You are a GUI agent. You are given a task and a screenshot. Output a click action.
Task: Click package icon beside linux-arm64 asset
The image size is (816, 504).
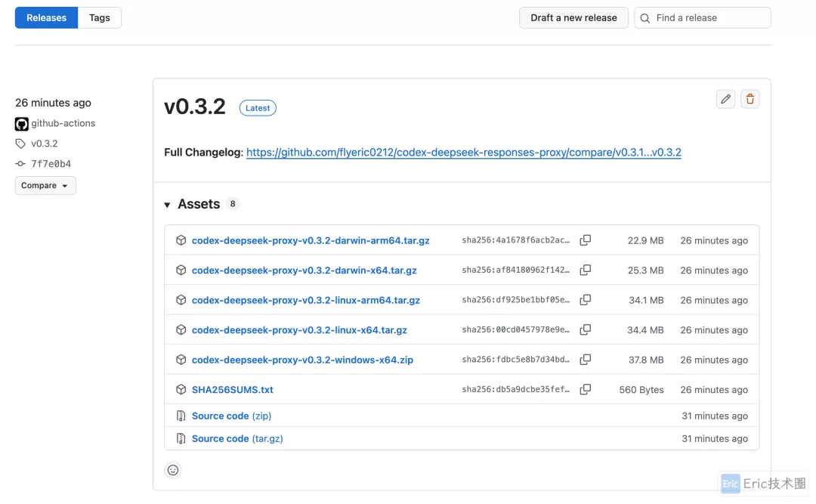point(181,300)
